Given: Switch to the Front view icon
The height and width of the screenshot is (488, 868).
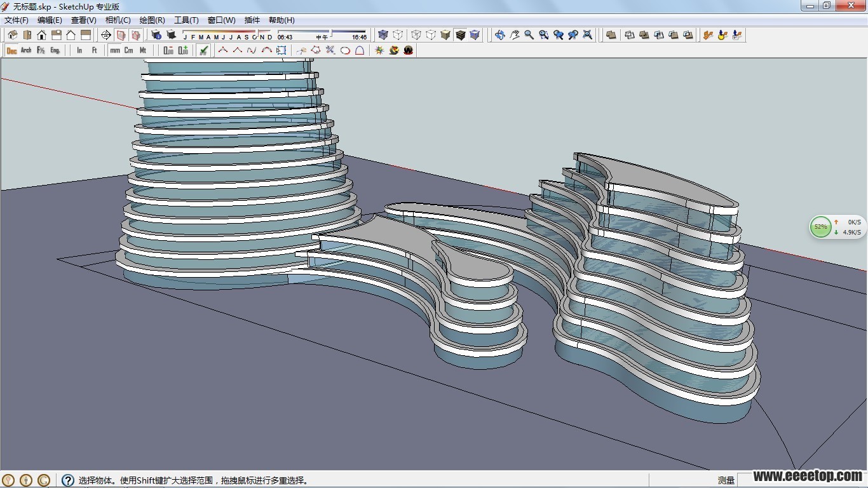Looking at the screenshot, I should 42,35.
